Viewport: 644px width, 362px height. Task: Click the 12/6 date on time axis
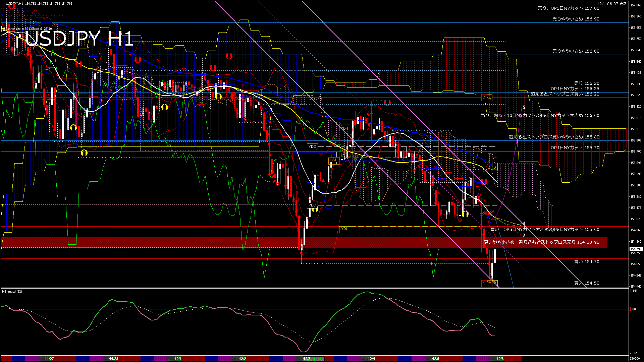tap(500, 359)
